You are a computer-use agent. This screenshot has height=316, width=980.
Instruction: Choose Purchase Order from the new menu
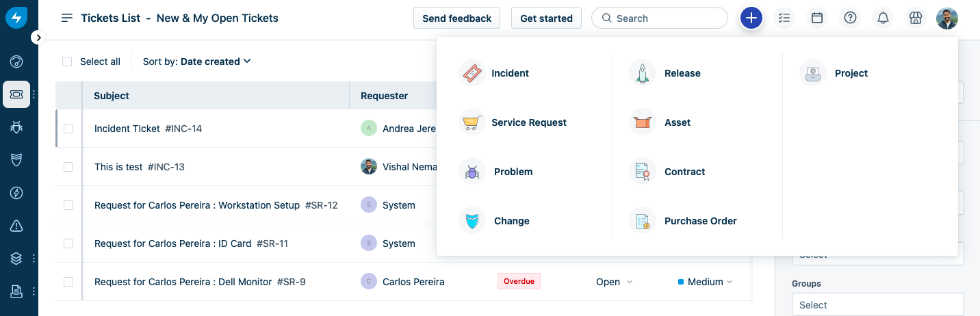click(700, 221)
